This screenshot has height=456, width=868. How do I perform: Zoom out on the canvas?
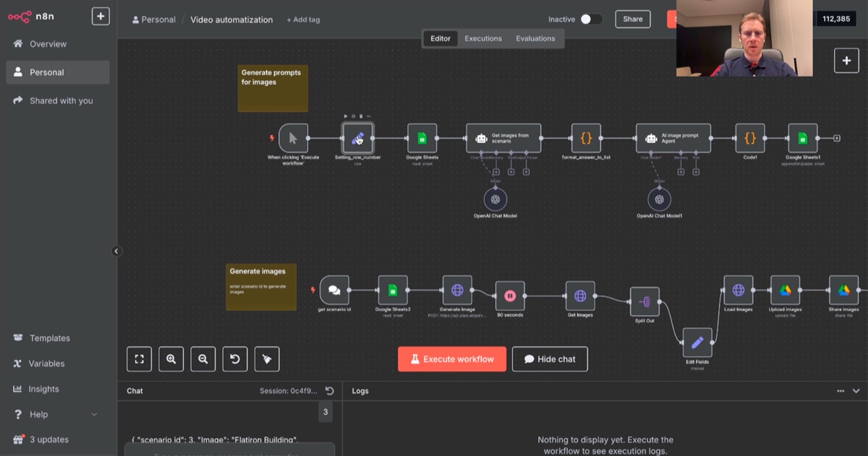tap(203, 359)
